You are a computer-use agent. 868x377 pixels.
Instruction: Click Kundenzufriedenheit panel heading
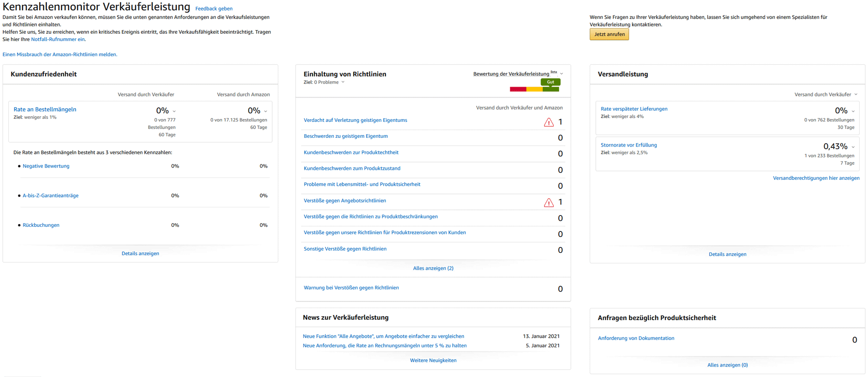[x=43, y=74]
